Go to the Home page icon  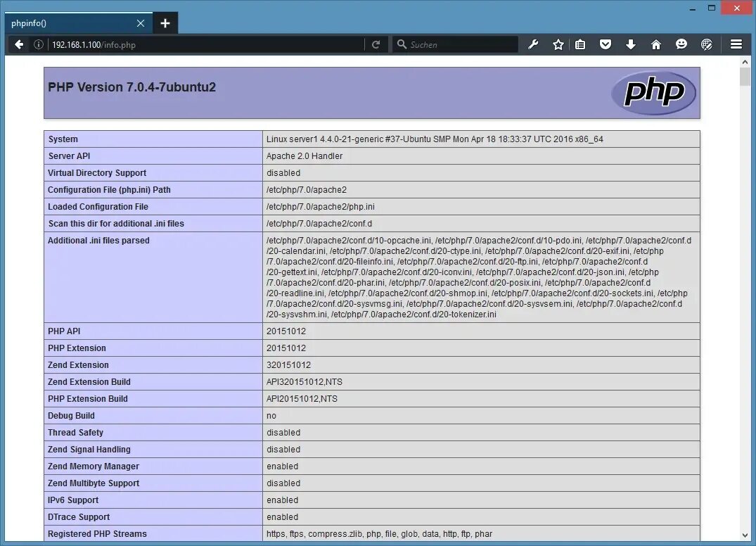pos(656,44)
